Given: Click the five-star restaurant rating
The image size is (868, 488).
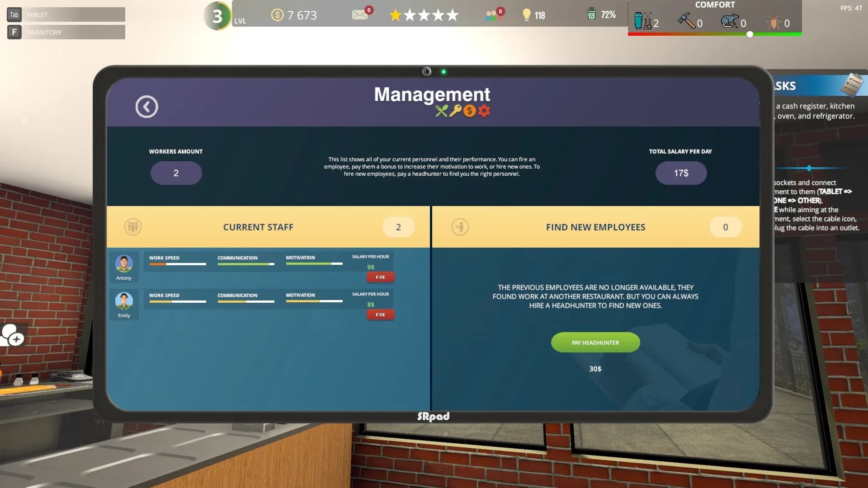Looking at the screenshot, I should (x=424, y=15).
